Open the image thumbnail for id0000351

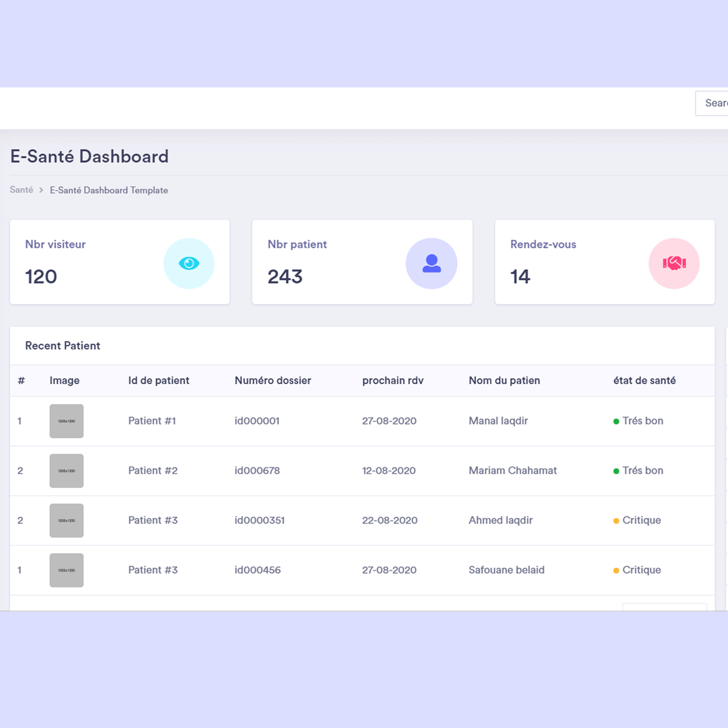tap(67, 521)
